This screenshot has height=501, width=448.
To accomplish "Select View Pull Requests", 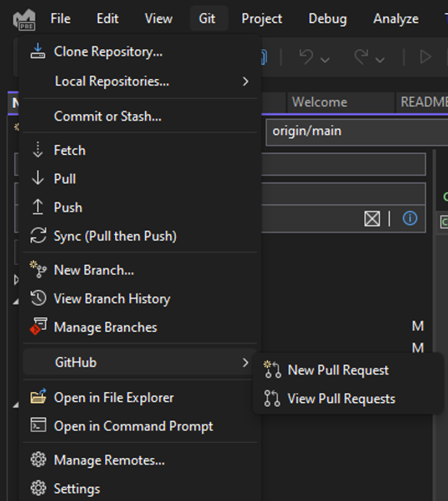I will pyautogui.click(x=341, y=399).
